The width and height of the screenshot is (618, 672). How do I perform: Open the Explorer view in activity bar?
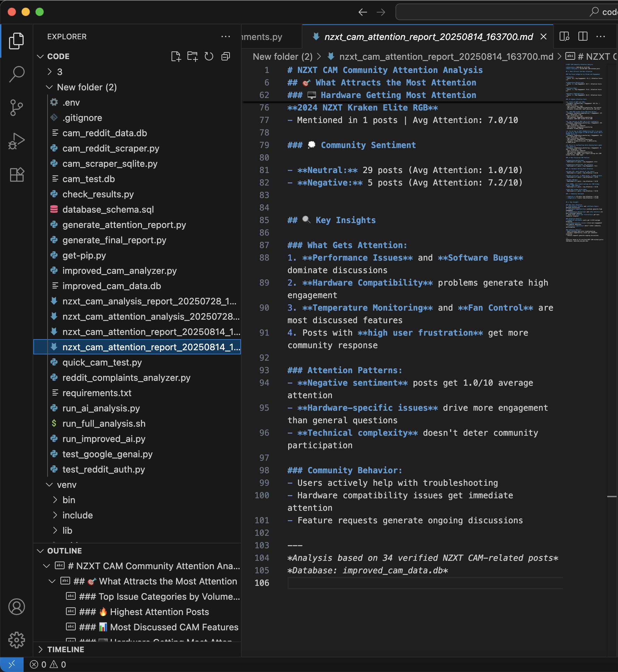tap(16, 41)
